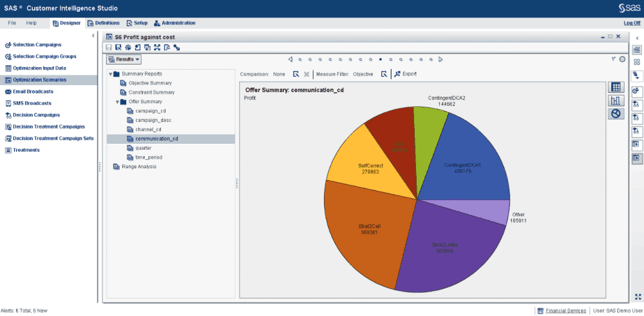Collapse the Offer Summary tree folder

point(117,102)
